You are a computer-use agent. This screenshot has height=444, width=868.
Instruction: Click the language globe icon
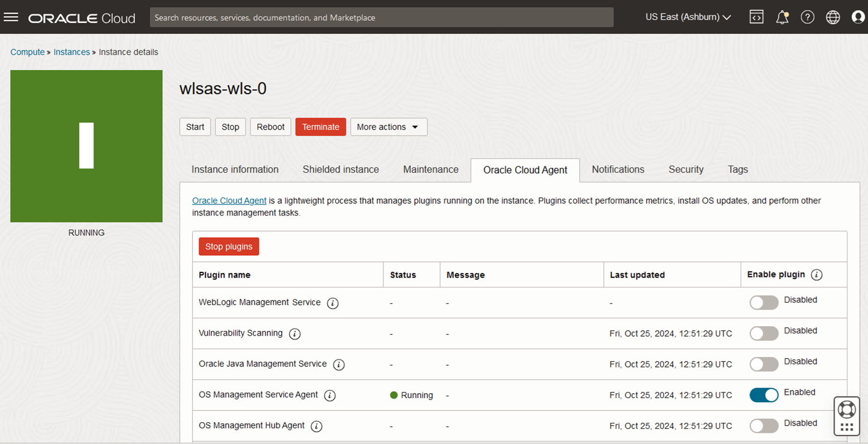point(833,17)
